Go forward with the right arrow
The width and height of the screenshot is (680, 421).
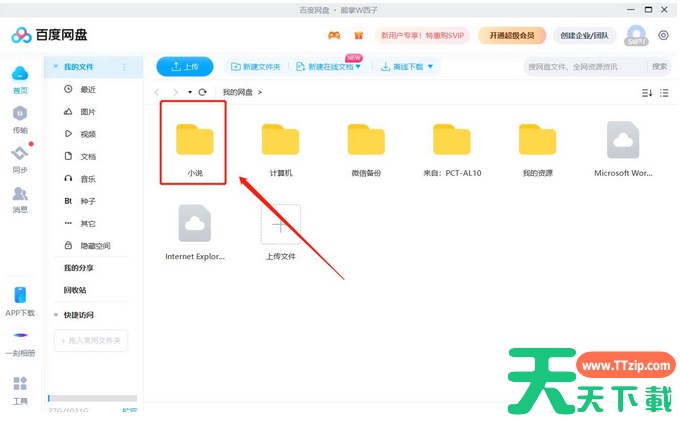tap(175, 92)
